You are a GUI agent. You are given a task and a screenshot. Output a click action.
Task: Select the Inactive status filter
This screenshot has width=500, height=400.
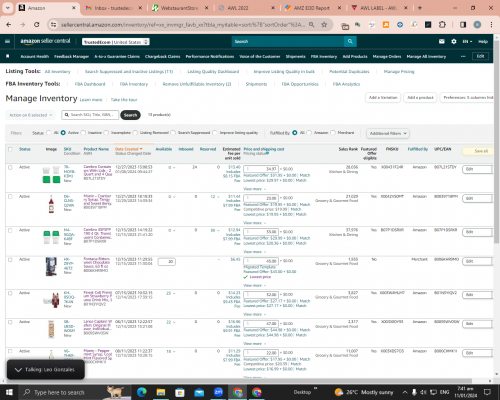(x=83, y=133)
